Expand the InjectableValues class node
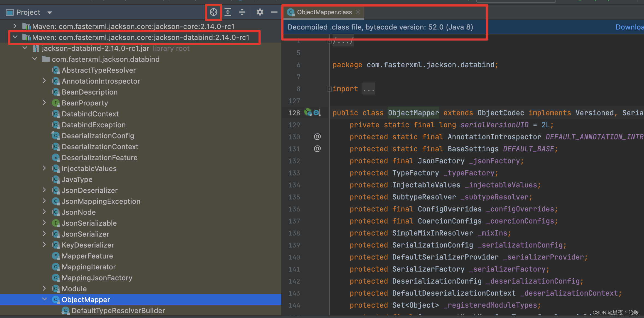 45,168
